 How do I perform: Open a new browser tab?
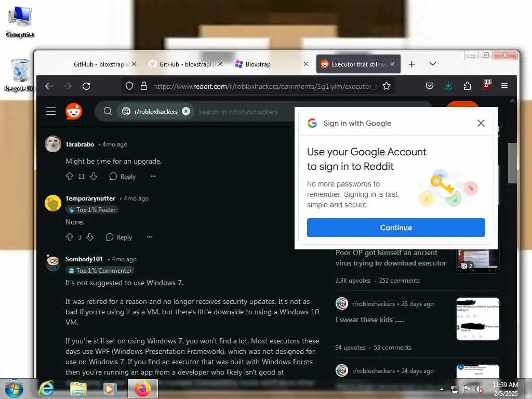pos(411,64)
